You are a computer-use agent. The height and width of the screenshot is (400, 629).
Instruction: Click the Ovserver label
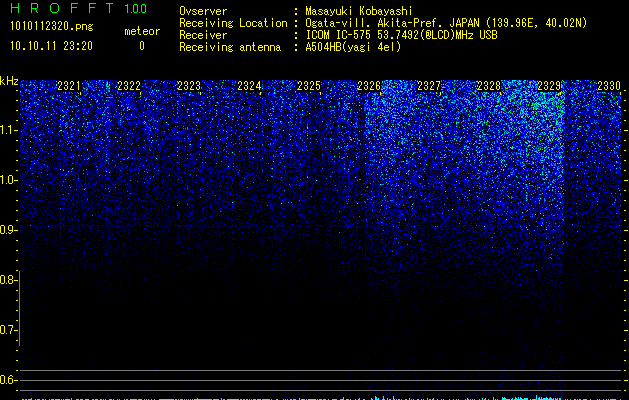(203, 11)
